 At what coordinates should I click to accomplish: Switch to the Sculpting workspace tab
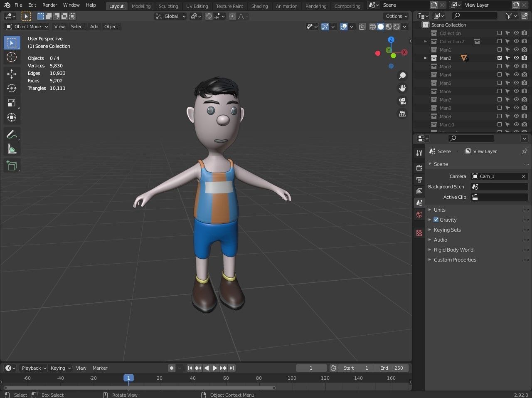[x=168, y=6]
